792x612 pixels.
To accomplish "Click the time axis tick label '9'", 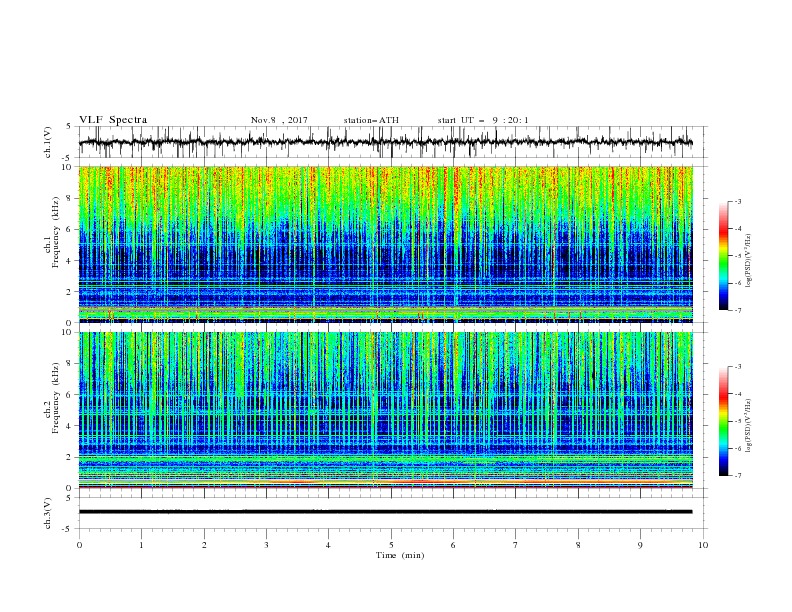I will tap(640, 545).
